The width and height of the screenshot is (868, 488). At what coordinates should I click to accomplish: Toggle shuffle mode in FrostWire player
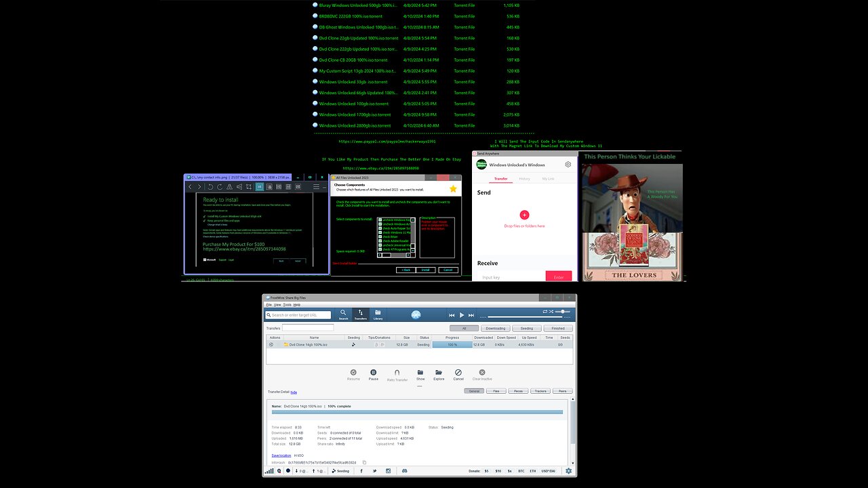[551, 311]
